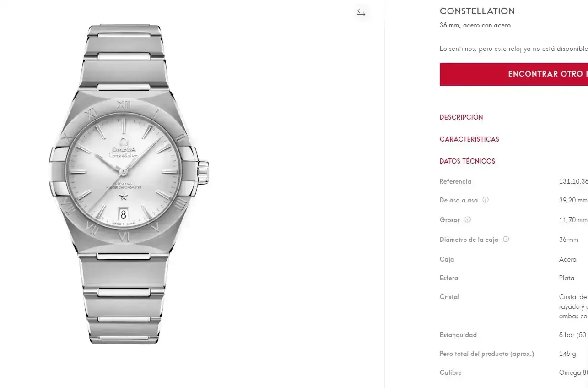This screenshot has height=388, width=588.
Task: Collapse the DATOS TÉCNICOS section
Action: [467, 161]
